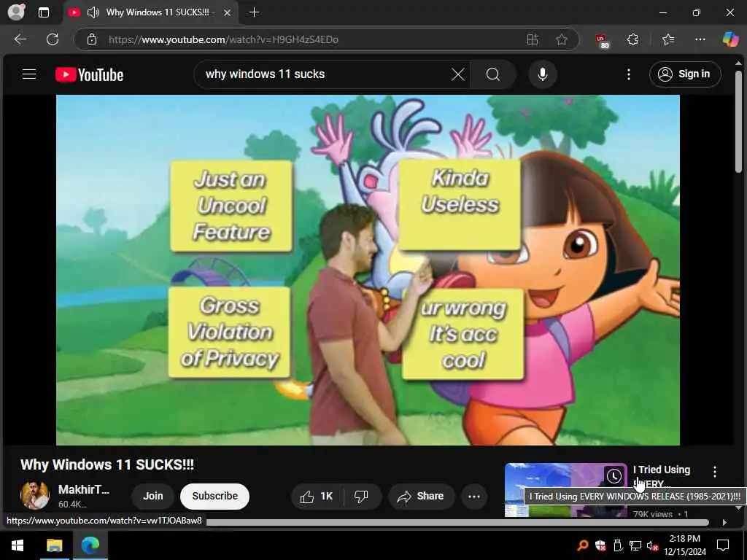Open the magnifier tray icon
747x560 pixels.
[583, 545]
